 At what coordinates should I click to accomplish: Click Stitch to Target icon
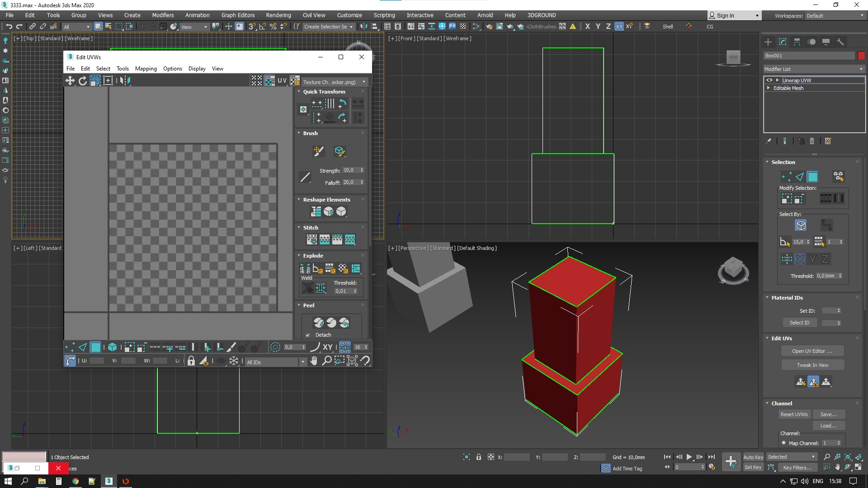point(312,239)
